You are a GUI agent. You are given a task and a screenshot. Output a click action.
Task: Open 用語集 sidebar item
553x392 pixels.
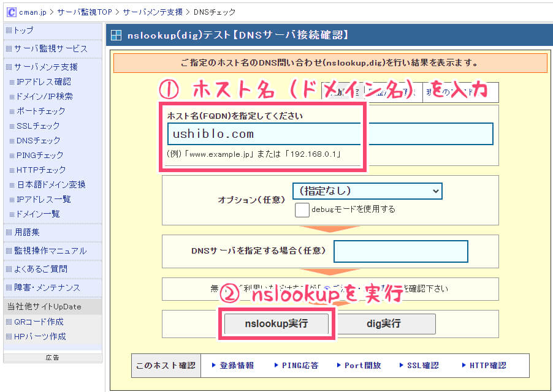[27, 233]
